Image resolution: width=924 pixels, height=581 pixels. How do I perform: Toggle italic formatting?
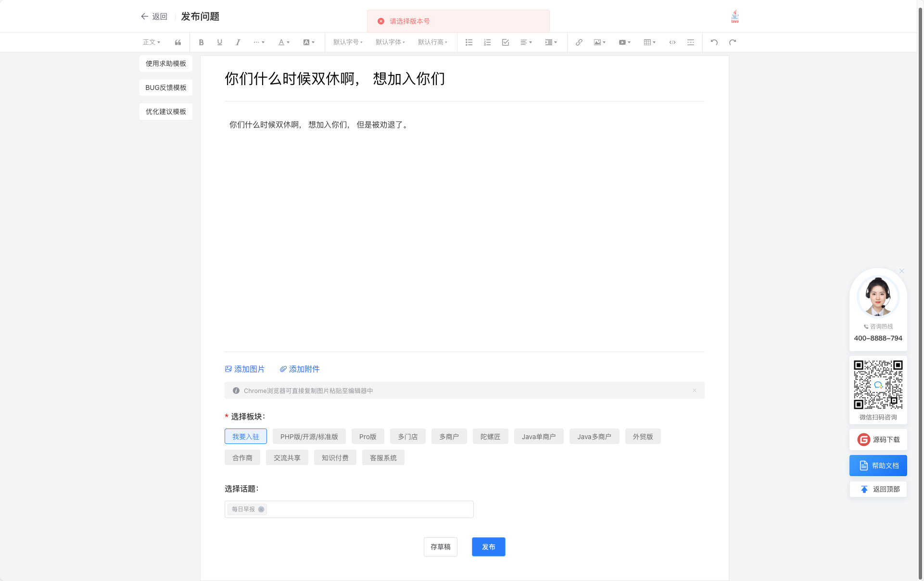point(238,42)
